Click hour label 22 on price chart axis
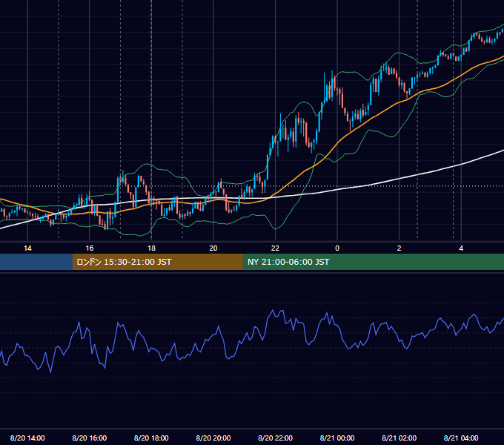Image resolution: width=504 pixels, height=445 pixels. pos(275,248)
